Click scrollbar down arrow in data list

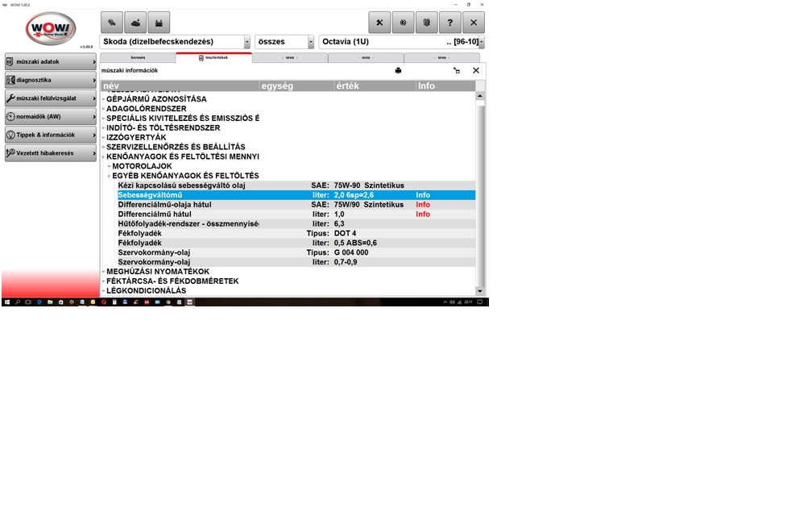[479, 291]
